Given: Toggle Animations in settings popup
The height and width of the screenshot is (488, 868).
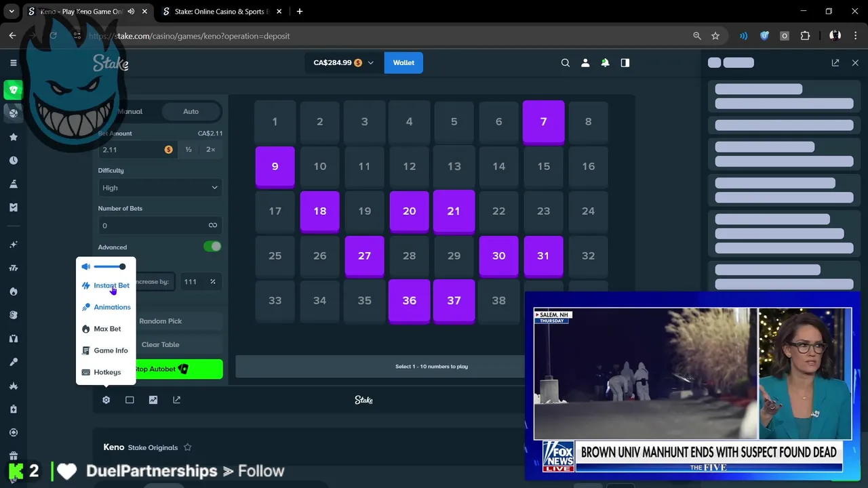Looking at the screenshot, I should coord(106,307).
